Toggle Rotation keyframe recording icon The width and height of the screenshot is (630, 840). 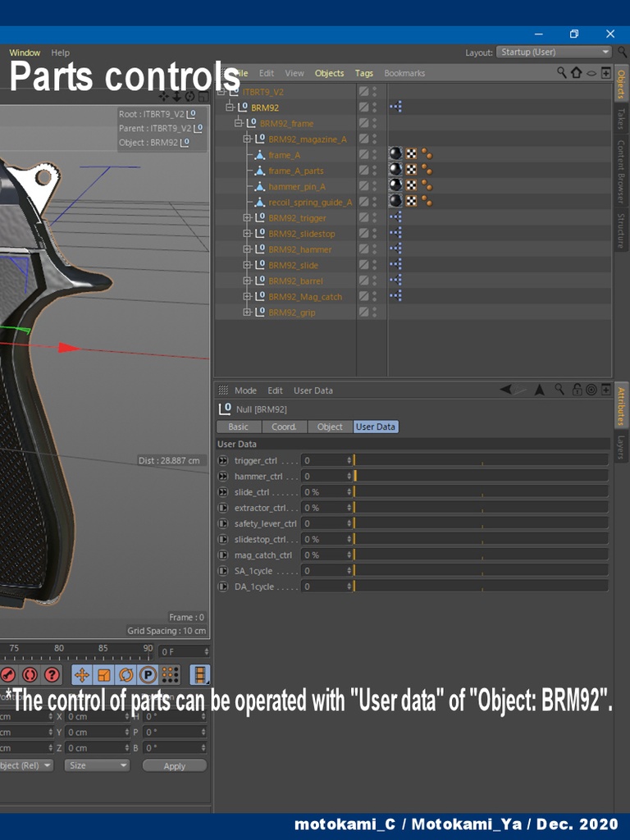click(126, 675)
